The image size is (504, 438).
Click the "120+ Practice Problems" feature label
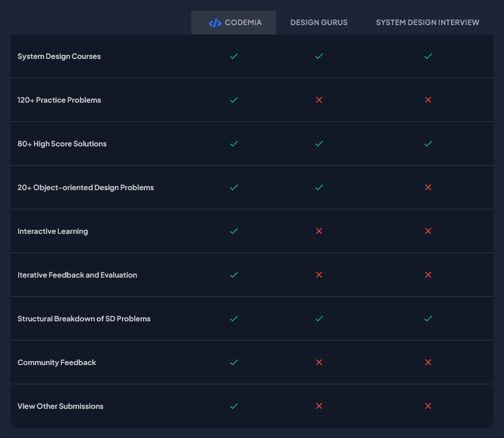(x=60, y=100)
